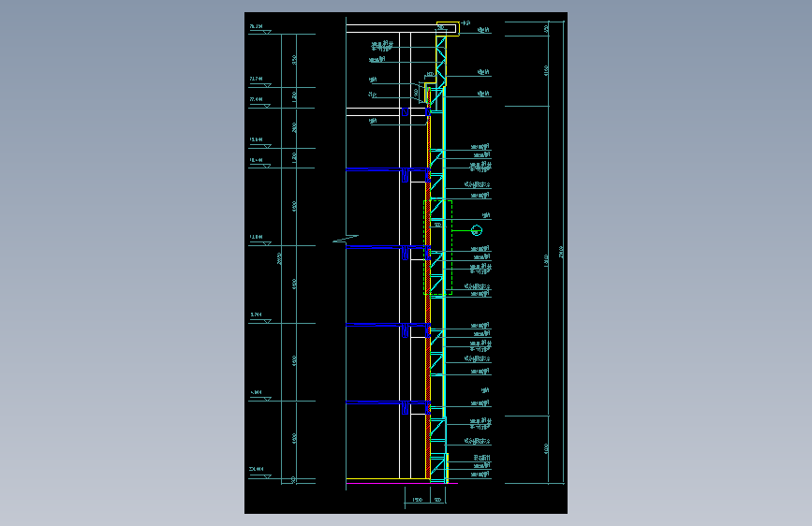Click the magenta ground line at the base
This screenshot has height=526, width=812.
(x=402, y=484)
